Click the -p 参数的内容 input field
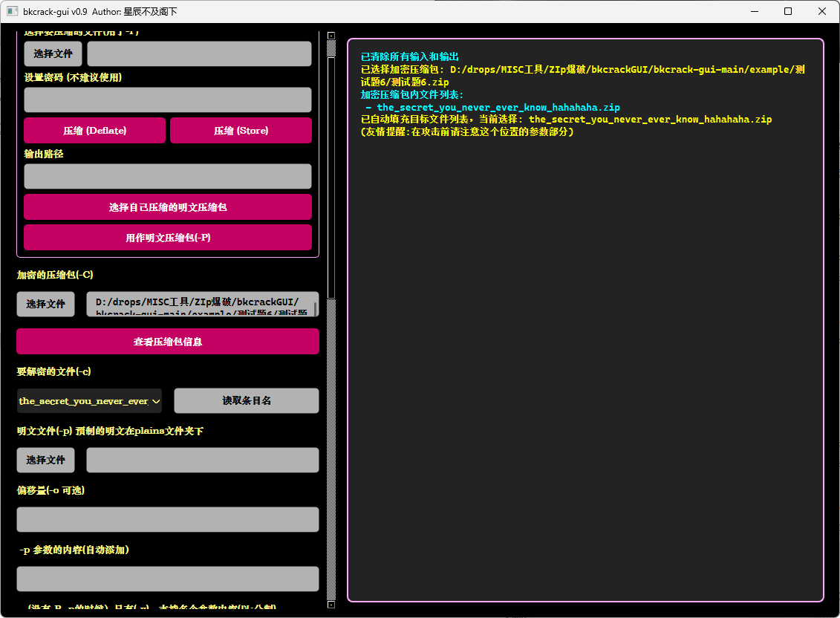The width and height of the screenshot is (840, 618). tap(168, 579)
